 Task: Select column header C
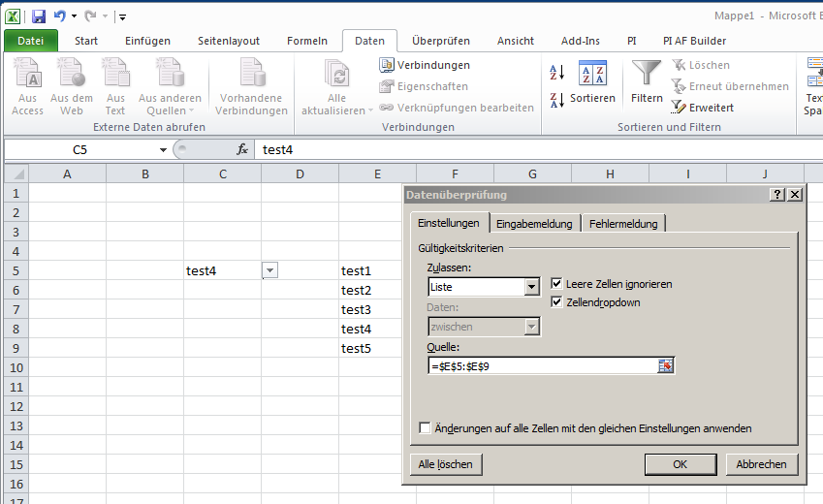(223, 173)
